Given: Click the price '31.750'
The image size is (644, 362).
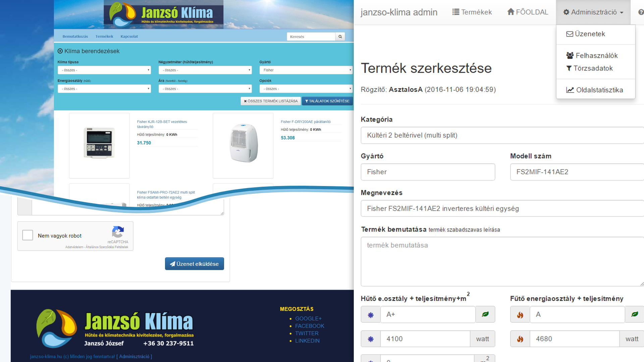Looking at the screenshot, I should click(x=144, y=143).
